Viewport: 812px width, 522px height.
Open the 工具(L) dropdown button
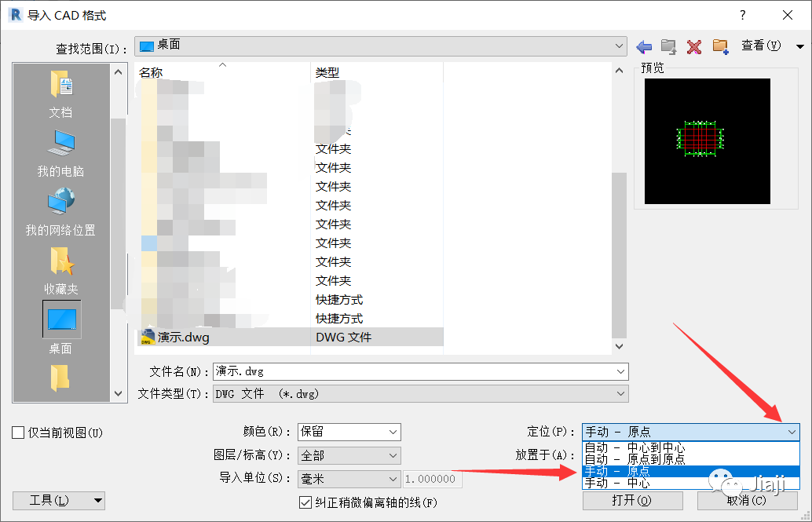[x=59, y=500]
